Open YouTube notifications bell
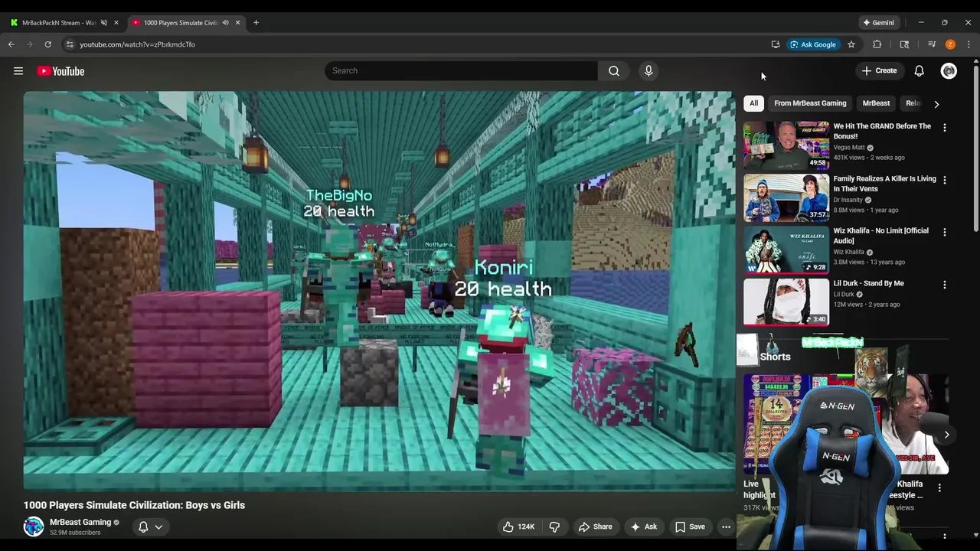This screenshot has width=980, height=551. coord(919,70)
